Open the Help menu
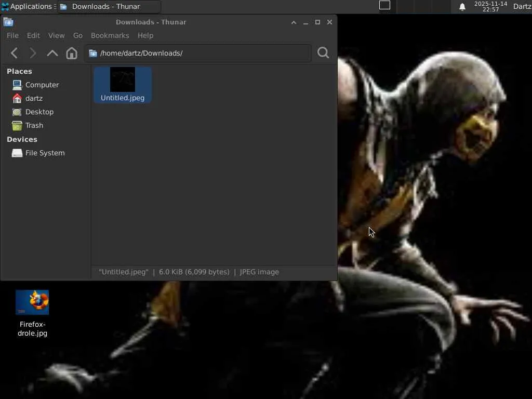 pyautogui.click(x=145, y=36)
